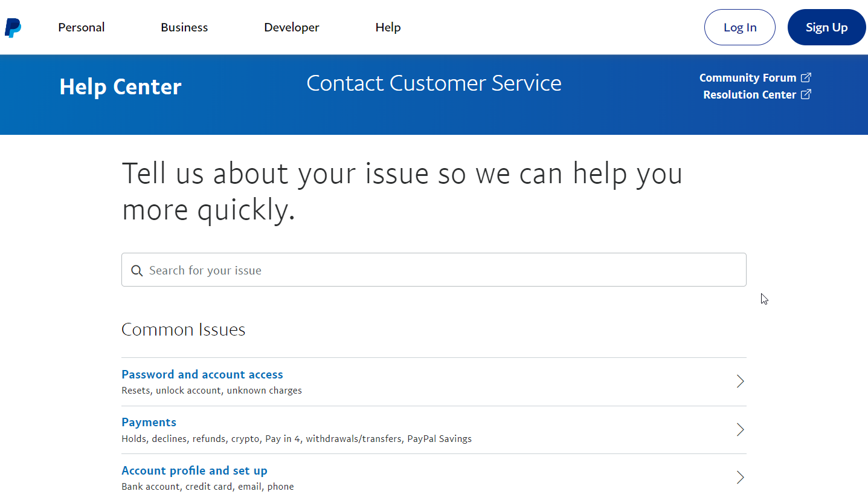Open the Resolution Center link
This screenshot has width=868, height=500.
point(749,94)
